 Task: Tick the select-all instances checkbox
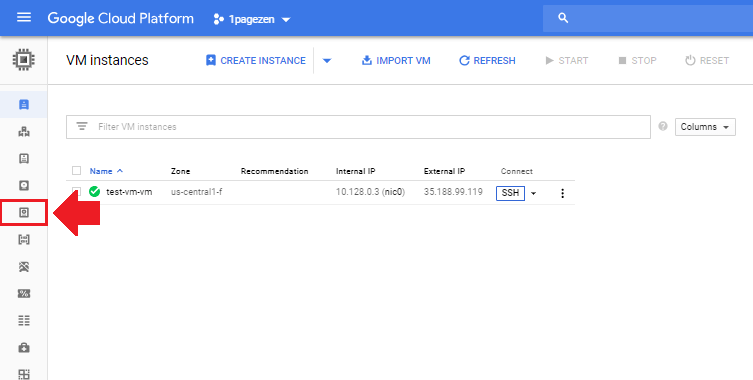point(76,171)
